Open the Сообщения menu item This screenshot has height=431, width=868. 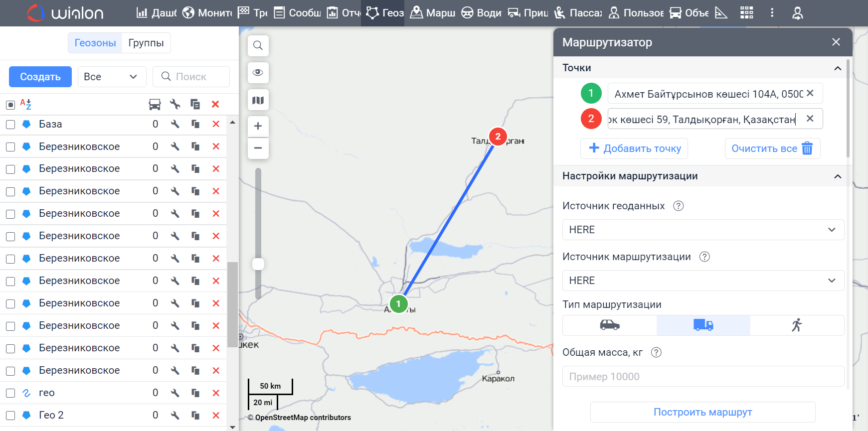point(297,13)
